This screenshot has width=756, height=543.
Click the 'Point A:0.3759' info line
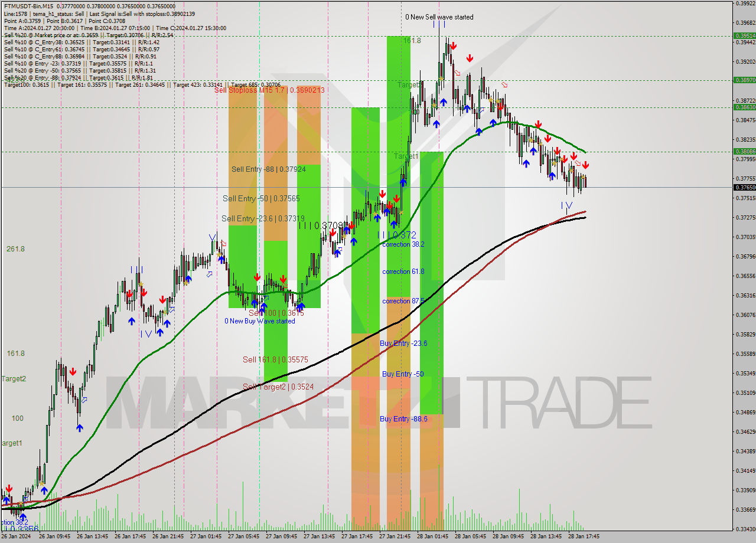64,21
